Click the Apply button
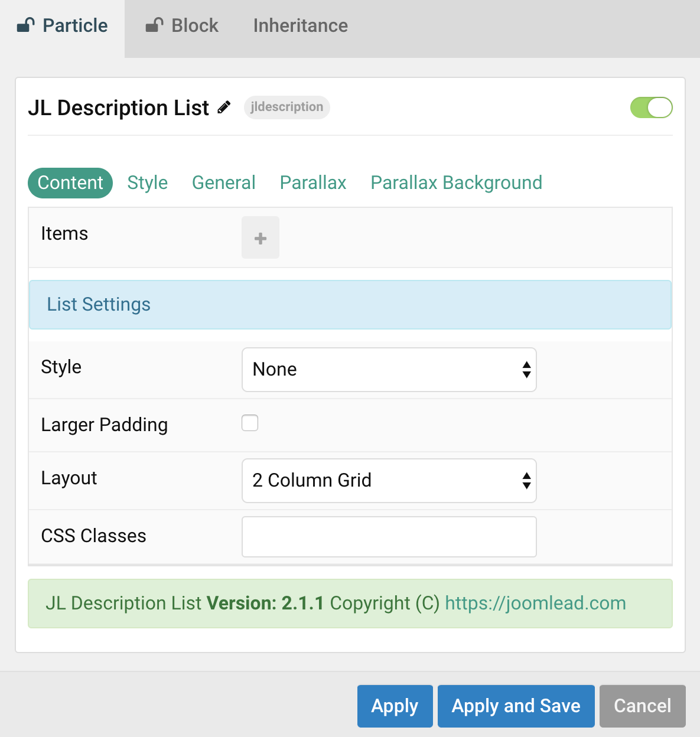700x737 pixels. click(395, 706)
